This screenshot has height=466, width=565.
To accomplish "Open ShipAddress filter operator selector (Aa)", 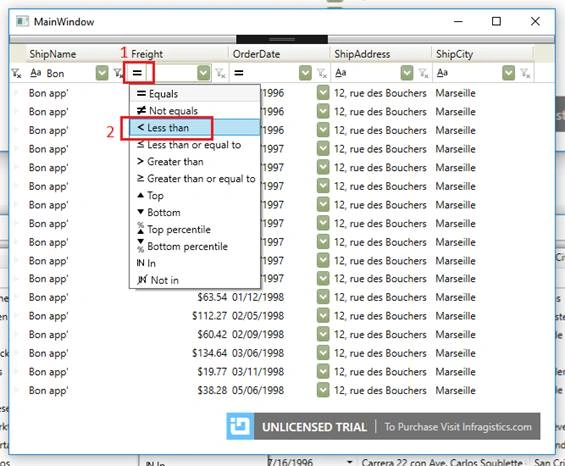I will 341,73.
